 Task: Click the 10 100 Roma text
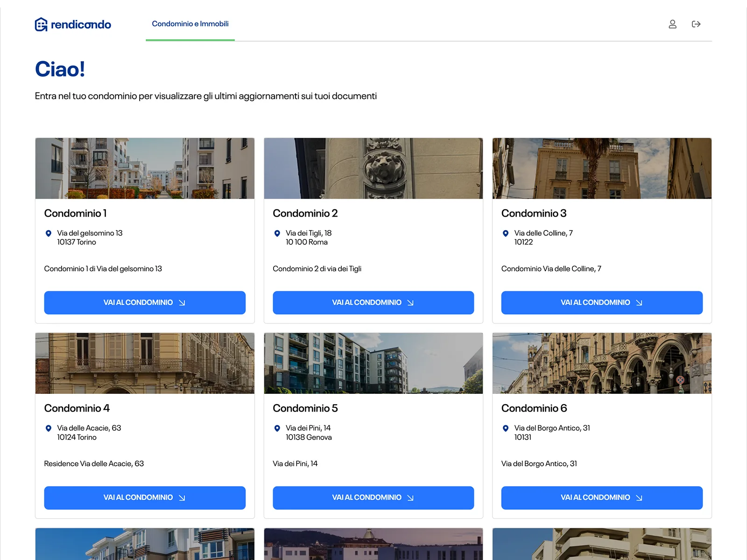[307, 242]
